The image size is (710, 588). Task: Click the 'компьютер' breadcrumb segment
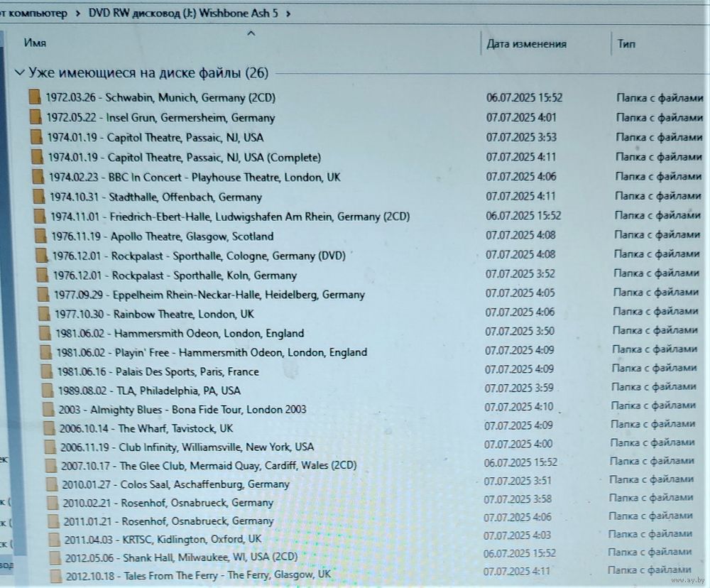coord(38,13)
